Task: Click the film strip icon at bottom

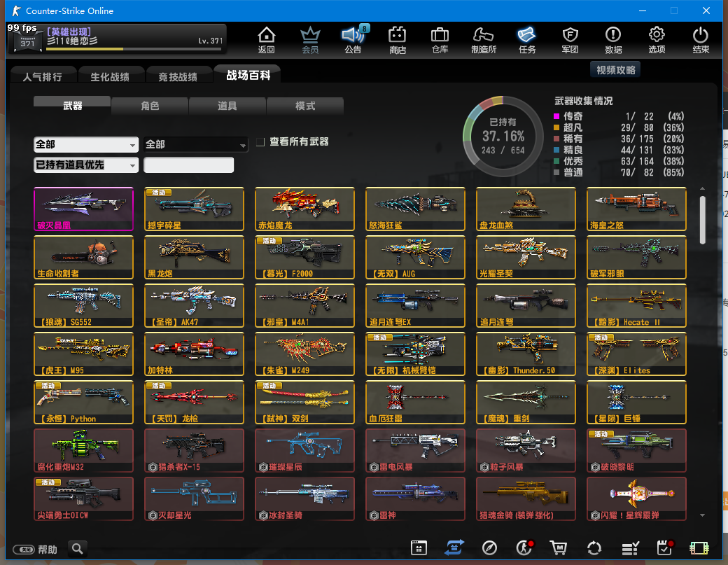Action: pyautogui.click(x=699, y=548)
